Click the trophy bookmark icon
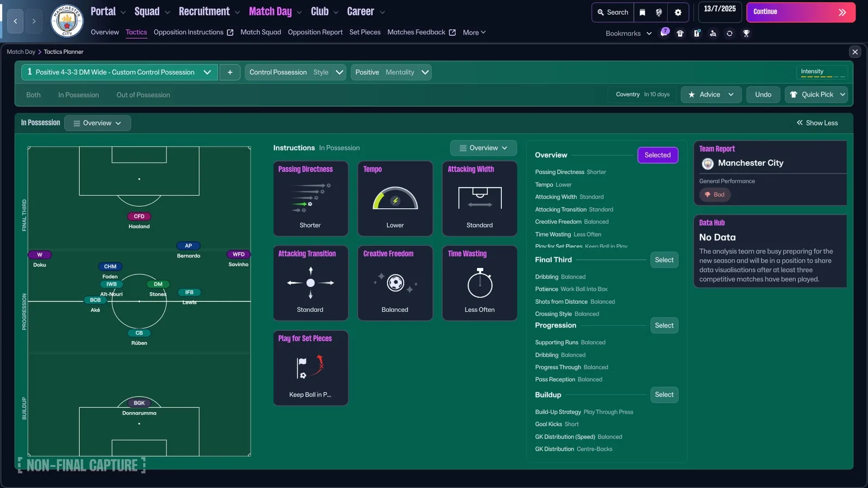868x488 pixels. [x=746, y=34]
